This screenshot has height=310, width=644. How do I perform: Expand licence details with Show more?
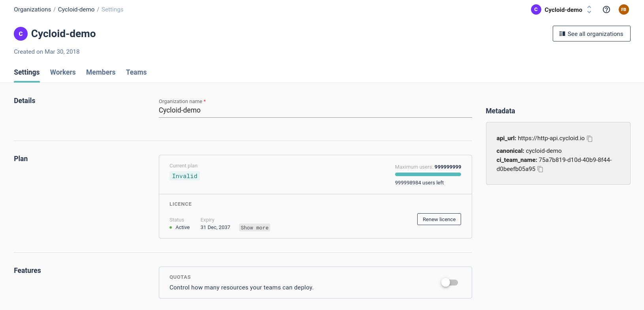[254, 228]
